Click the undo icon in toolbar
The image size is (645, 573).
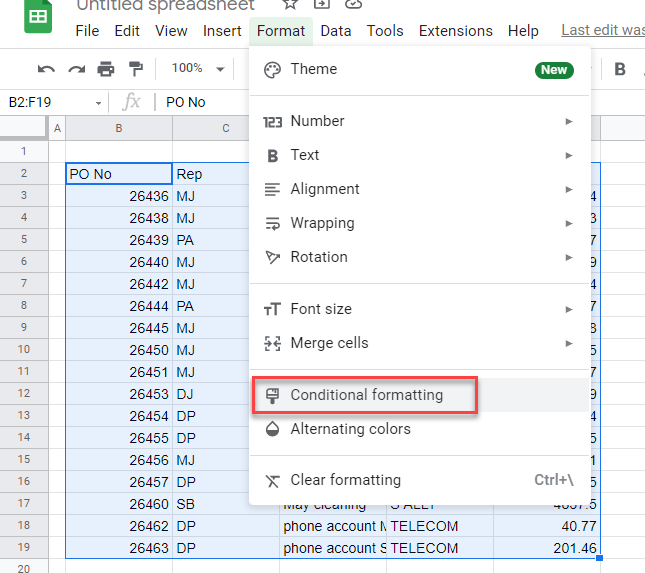click(46, 69)
